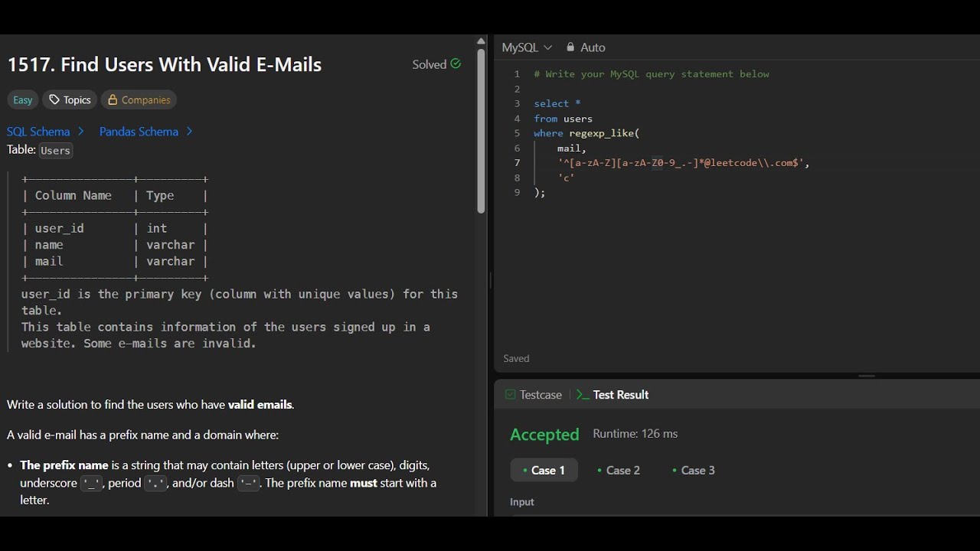Switch to the Test Result tab
The image size is (980, 551).
click(x=612, y=395)
